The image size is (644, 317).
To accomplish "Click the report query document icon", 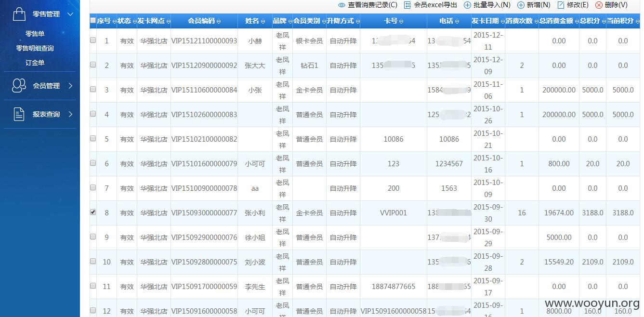I will [x=19, y=114].
